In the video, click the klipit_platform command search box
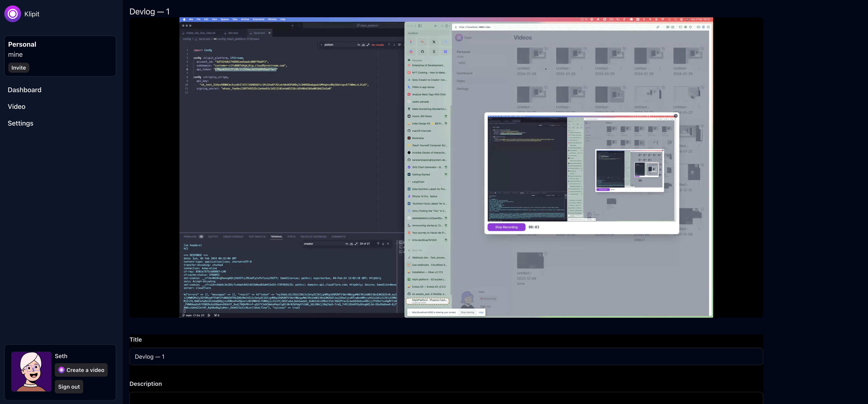 [354, 26]
